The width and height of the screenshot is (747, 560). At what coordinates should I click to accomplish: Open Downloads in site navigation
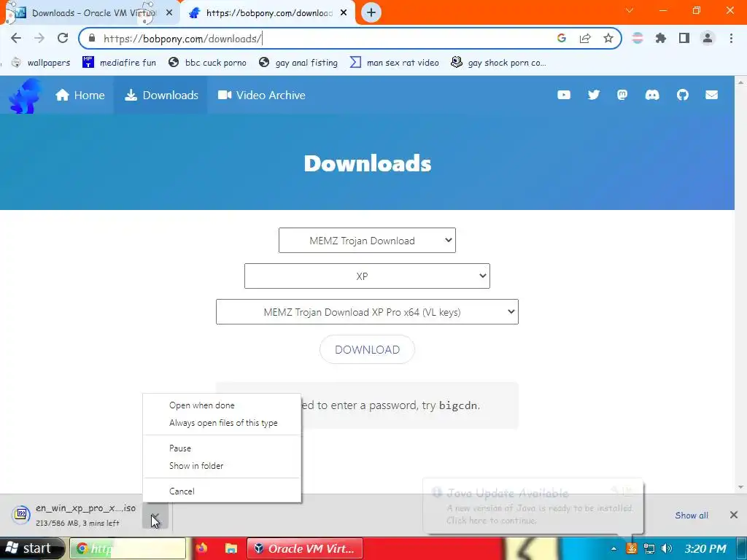click(161, 96)
